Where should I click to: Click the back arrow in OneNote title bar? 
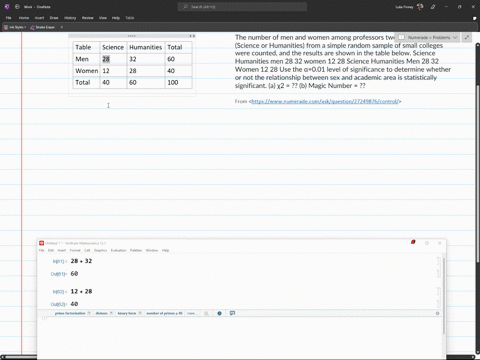click(17, 7)
